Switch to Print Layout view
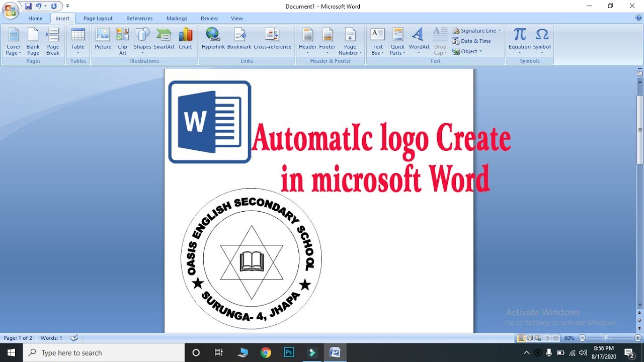This screenshot has width=644, height=362. 522,338
